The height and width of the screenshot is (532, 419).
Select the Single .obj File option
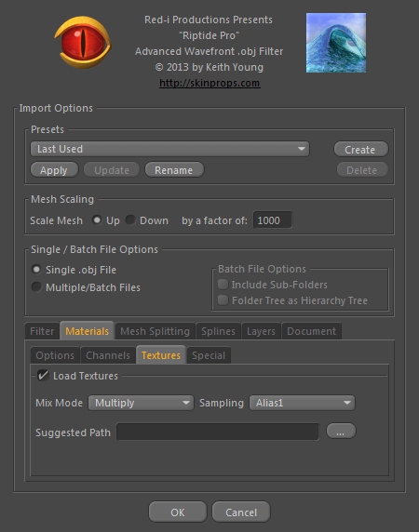click(x=36, y=270)
